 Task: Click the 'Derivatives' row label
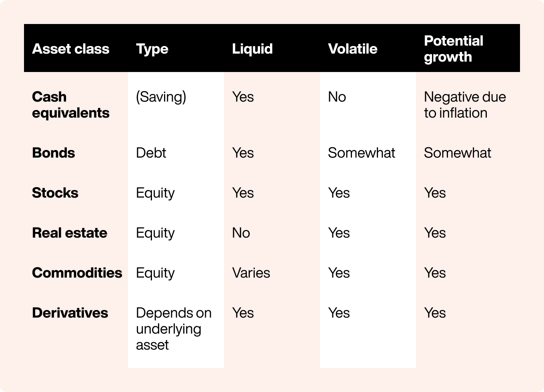[x=70, y=313]
